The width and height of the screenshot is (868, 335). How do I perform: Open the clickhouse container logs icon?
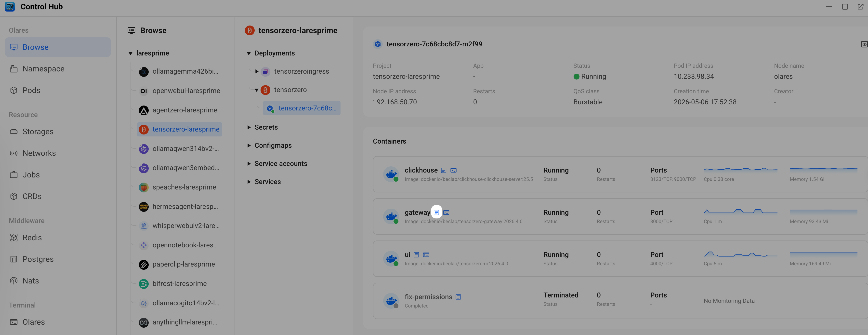pos(444,171)
